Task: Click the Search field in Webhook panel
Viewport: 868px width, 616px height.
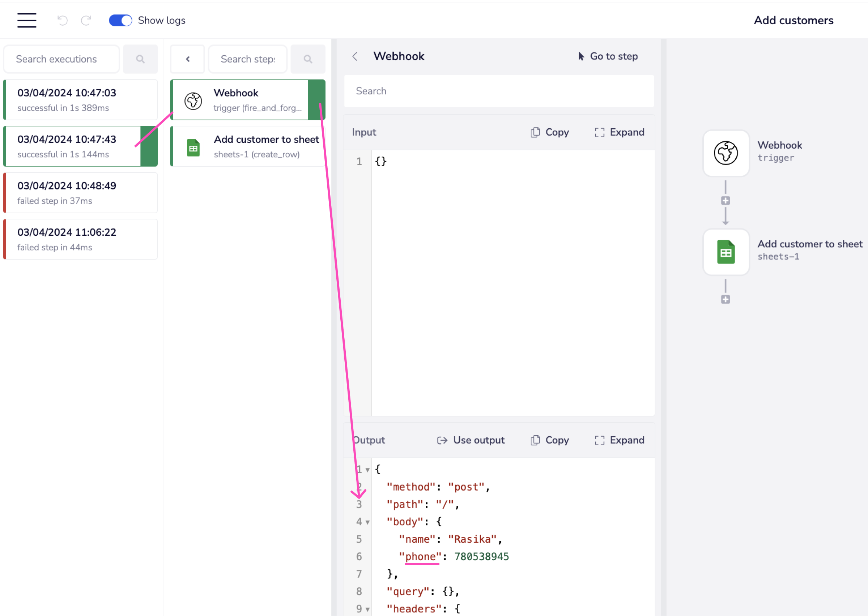Action: (x=498, y=91)
